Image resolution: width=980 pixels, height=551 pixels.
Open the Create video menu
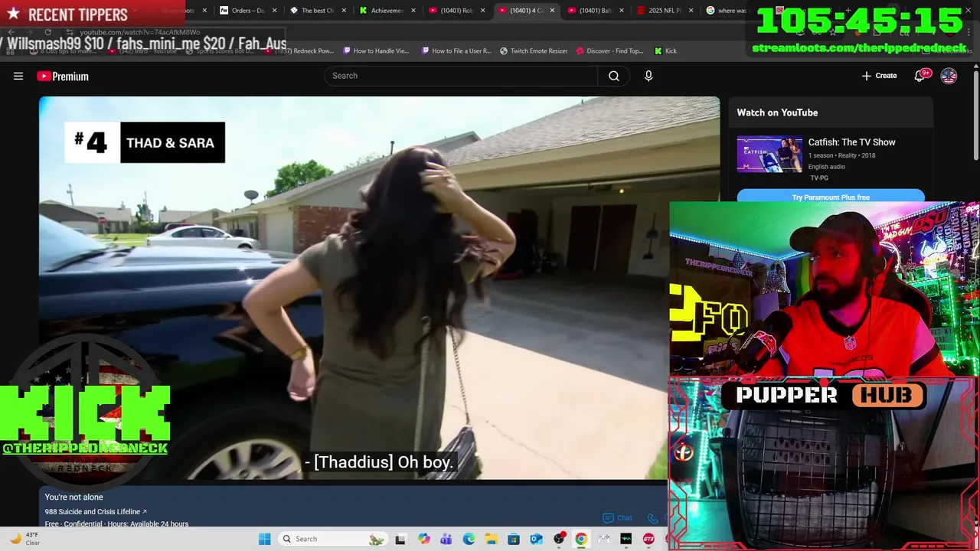(x=879, y=76)
